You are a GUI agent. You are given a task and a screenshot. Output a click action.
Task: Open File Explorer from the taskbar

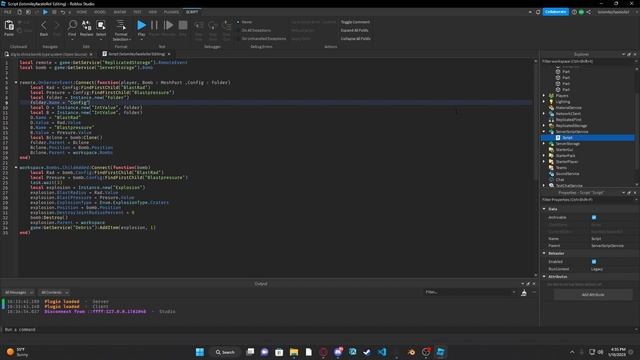[294, 352]
